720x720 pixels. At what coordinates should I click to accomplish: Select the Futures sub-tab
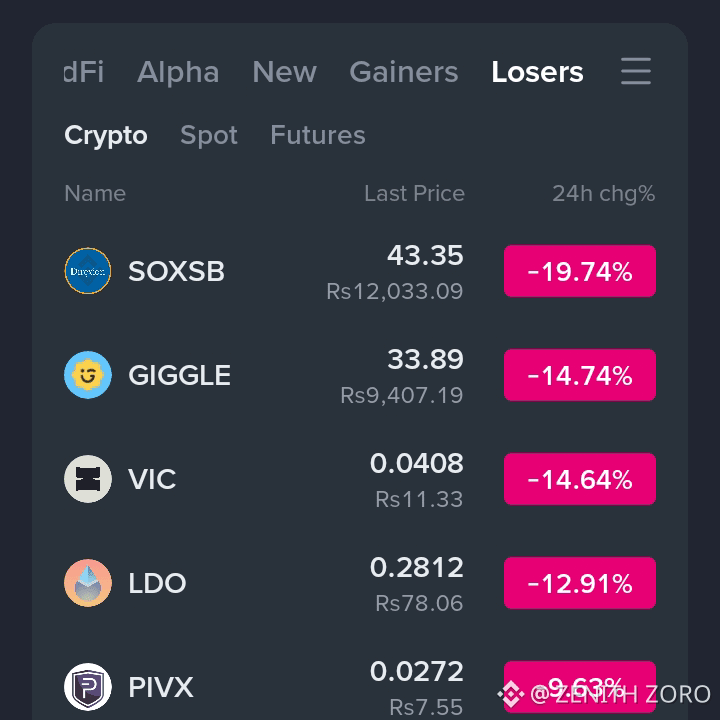(318, 135)
